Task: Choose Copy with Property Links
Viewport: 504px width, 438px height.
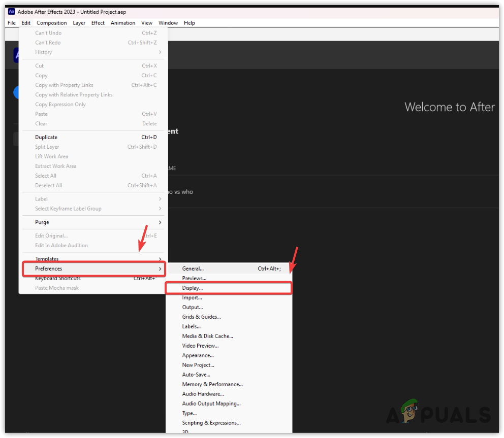Action: (93, 85)
